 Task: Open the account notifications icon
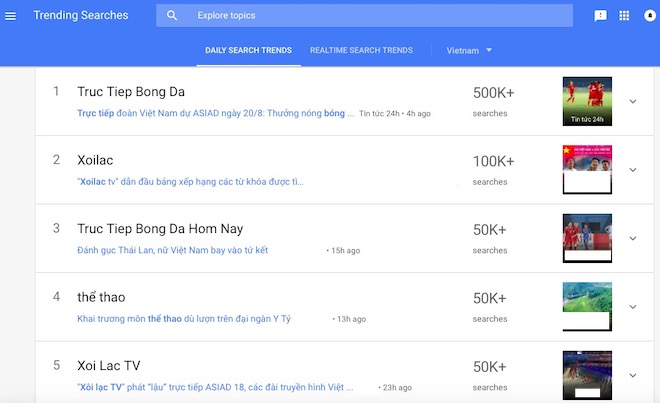pos(647,16)
